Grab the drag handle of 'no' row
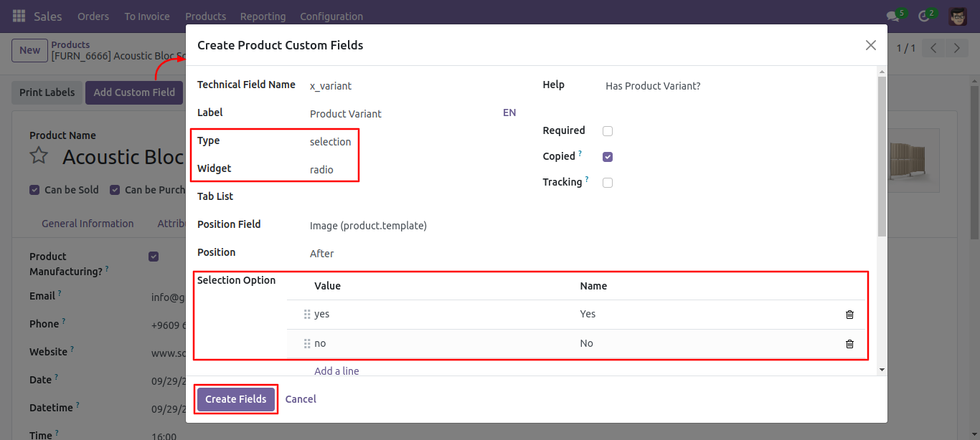The height and width of the screenshot is (440, 980). point(307,344)
